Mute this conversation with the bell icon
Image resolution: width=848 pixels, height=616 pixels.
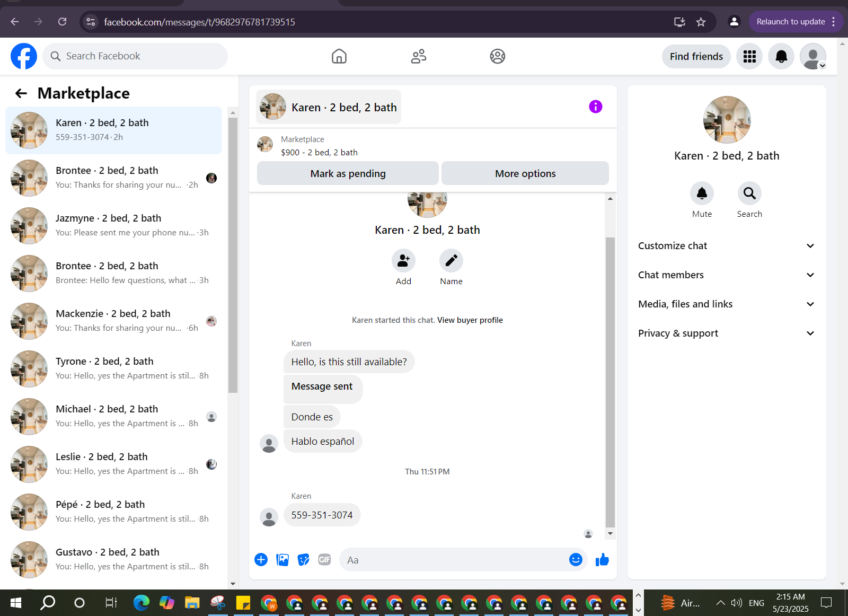(702, 193)
